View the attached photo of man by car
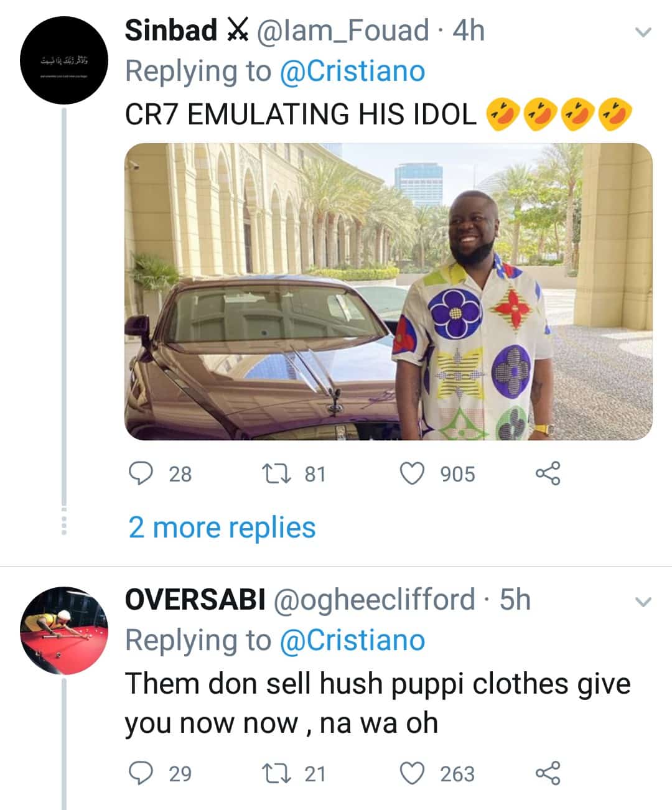Image resolution: width=672 pixels, height=810 pixels. (388, 291)
